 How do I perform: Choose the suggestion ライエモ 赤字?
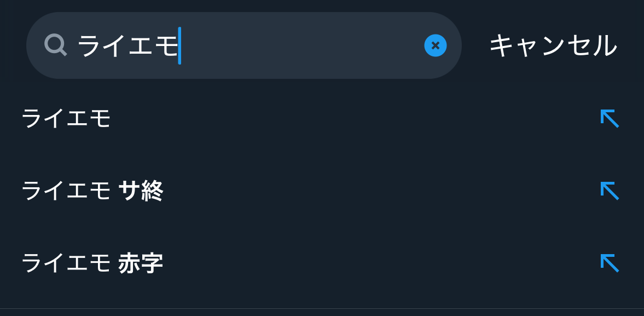click(322, 263)
